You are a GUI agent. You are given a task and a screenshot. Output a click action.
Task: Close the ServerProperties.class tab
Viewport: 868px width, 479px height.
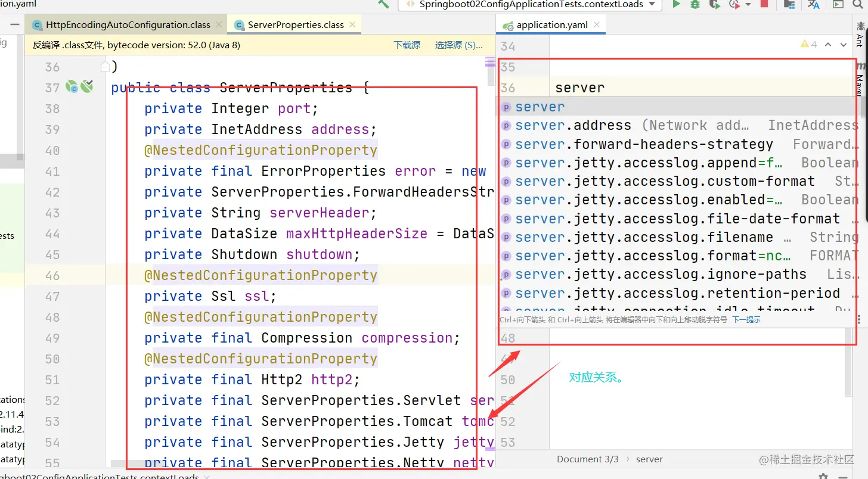353,25
